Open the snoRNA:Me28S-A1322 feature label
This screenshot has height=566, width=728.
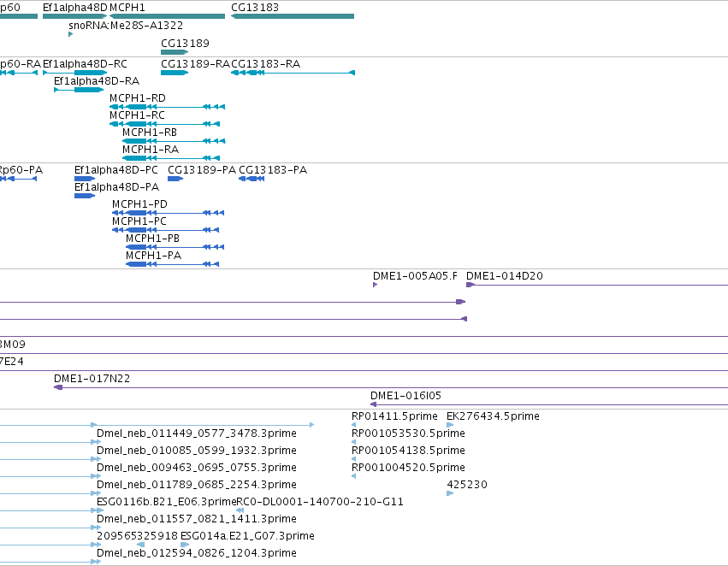tap(126, 26)
